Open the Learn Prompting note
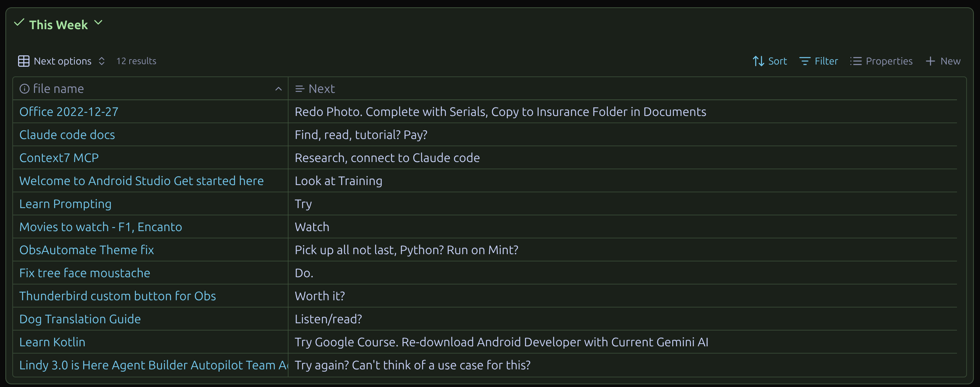The image size is (980, 387). (66, 204)
